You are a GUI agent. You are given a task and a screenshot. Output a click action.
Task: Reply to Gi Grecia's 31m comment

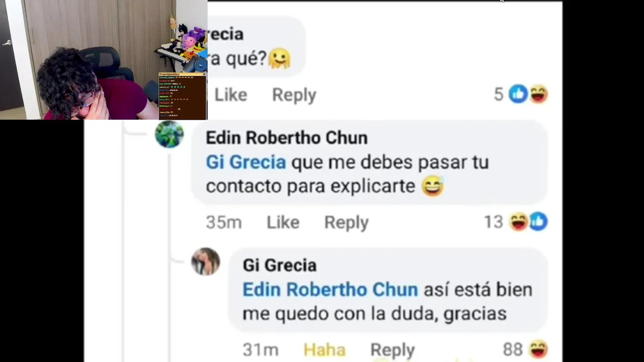coord(392,350)
